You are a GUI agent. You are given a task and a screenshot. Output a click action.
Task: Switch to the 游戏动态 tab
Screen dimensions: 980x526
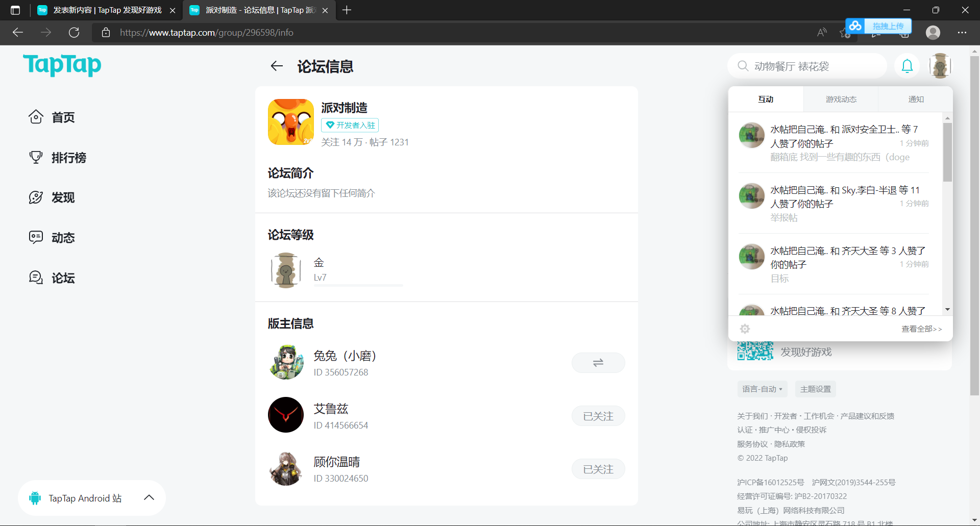click(841, 99)
